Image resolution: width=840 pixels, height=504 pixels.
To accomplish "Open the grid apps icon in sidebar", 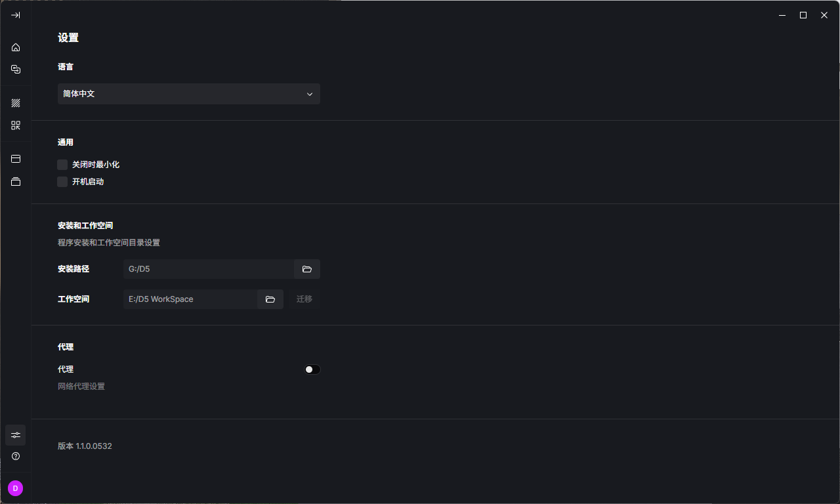I will point(16,125).
